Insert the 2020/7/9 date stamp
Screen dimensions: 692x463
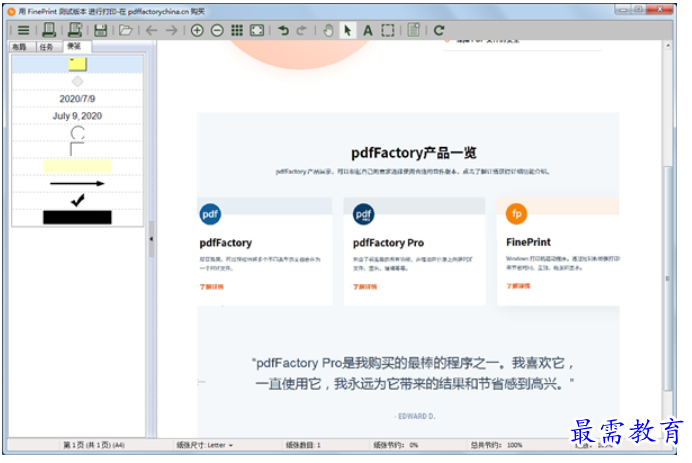click(x=77, y=98)
